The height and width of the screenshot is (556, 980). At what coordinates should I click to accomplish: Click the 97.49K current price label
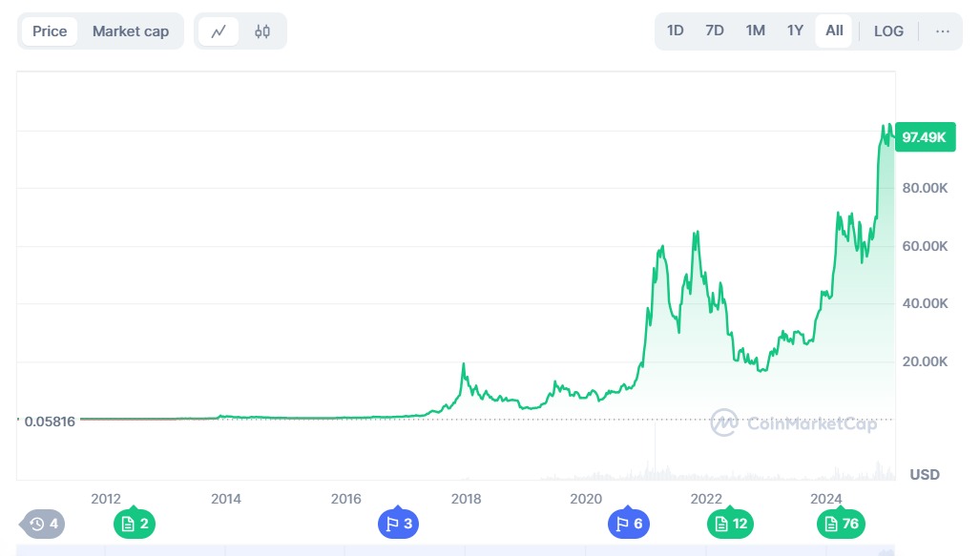click(x=924, y=137)
